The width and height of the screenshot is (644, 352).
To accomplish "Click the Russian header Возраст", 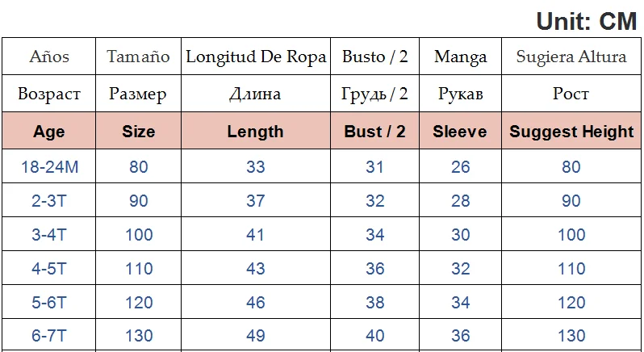I will [49, 94].
